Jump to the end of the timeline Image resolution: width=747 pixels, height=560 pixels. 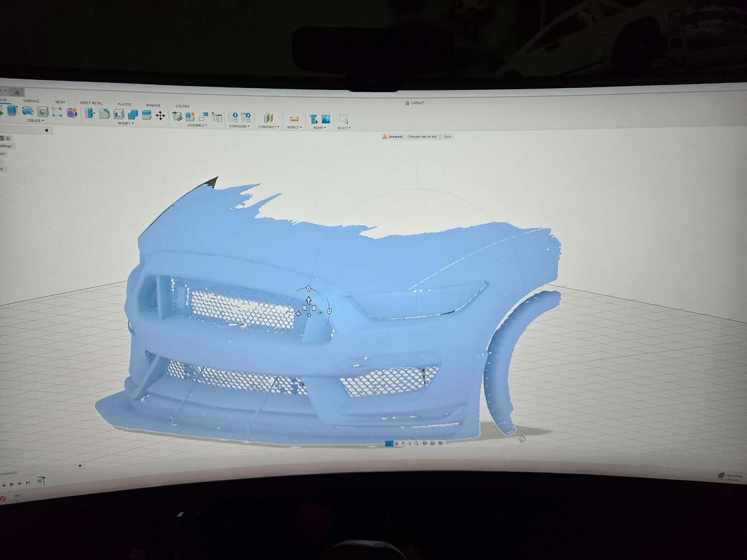click(x=28, y=483)
